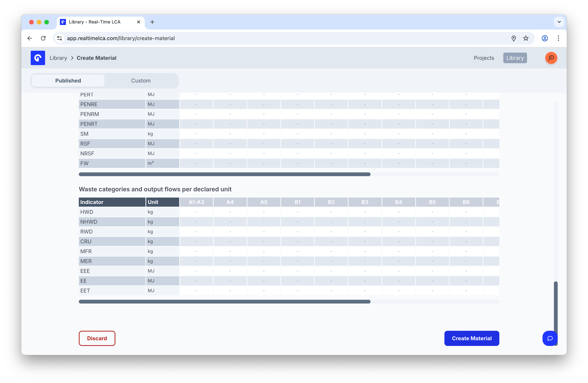Click the B1 column header
This screenshot has width=588, height=383.
pos(297,202)
